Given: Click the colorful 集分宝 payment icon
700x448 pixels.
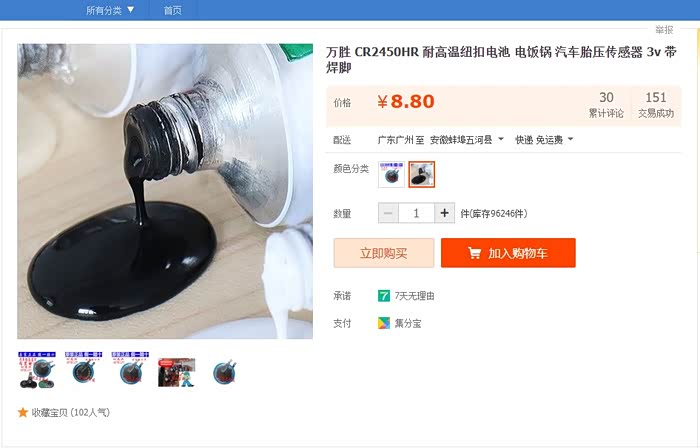Looking at the screenshot, I should click(x=383, y=323).
